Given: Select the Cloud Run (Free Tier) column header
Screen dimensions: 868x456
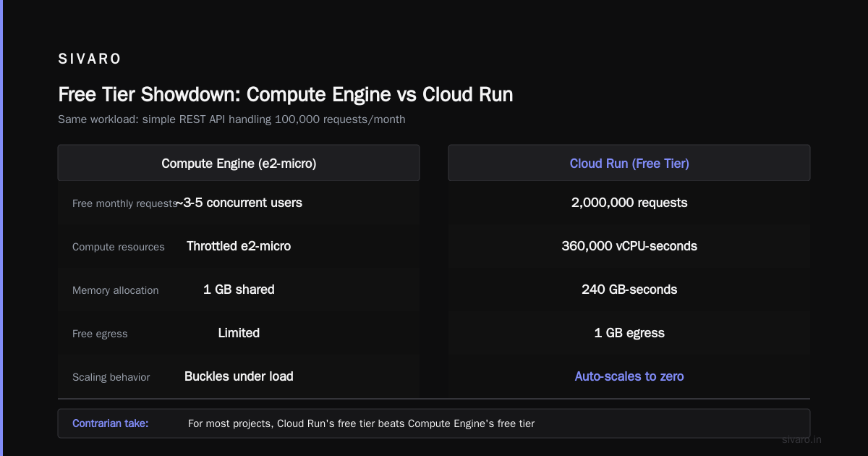Looking at the screenshot, I should (629, 164).
